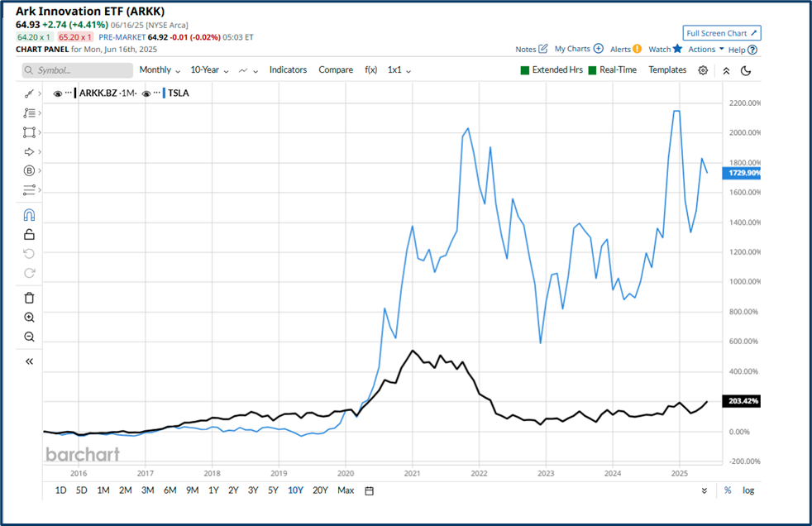This screenshot has width=812, height=526.
Task: Open the Compare menu
Action: point(336,70)
